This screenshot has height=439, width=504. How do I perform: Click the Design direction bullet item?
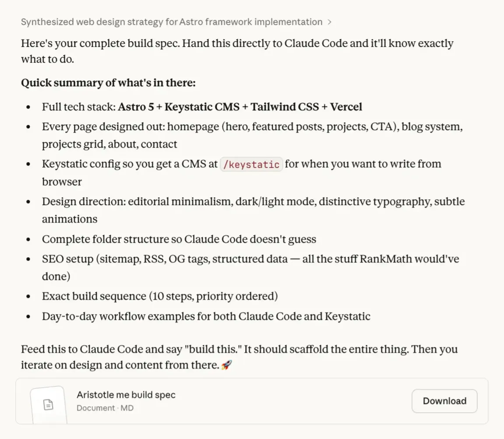click(253, 201)
